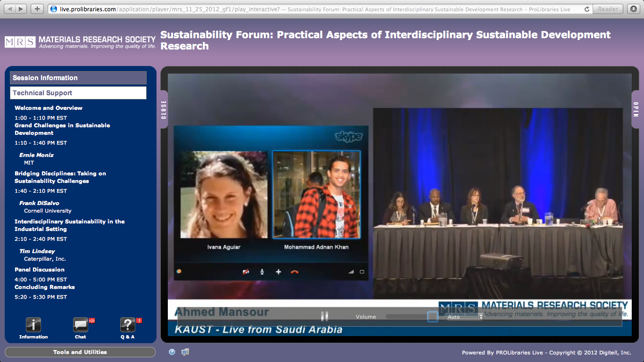Toggle the Skype fullscreen rectangle icon

click(362, 272)
